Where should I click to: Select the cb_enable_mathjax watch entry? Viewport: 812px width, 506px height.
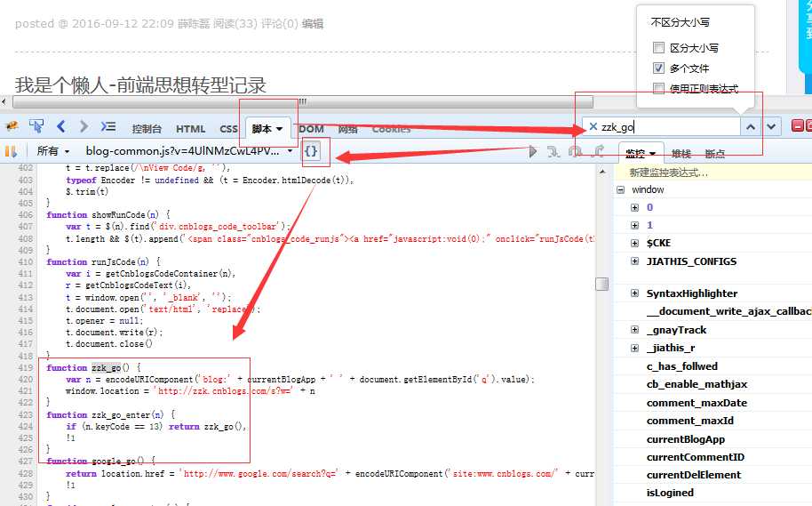tap(697, 384)
